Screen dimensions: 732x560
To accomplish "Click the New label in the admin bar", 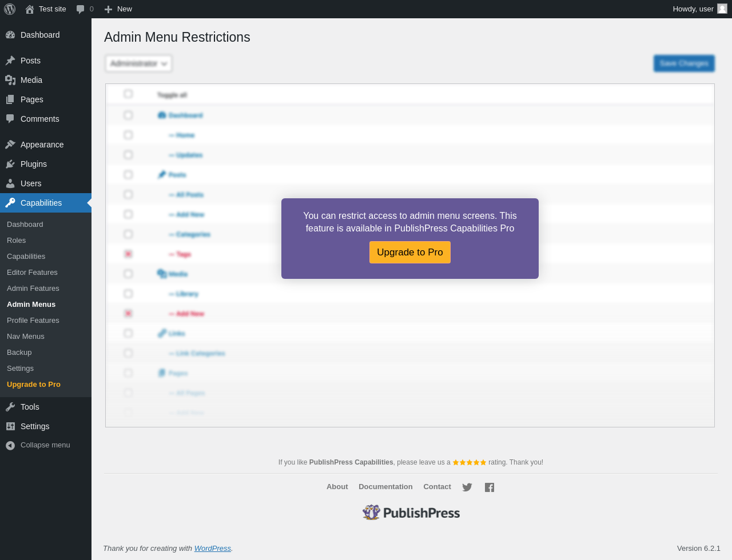I will 125,9.
